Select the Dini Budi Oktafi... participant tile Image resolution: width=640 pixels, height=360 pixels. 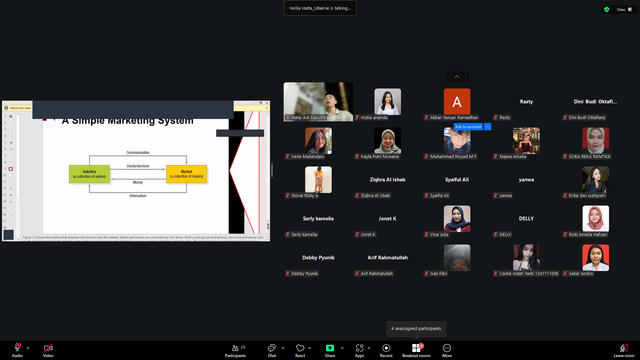pyautogui.click(x=596, y=102)
